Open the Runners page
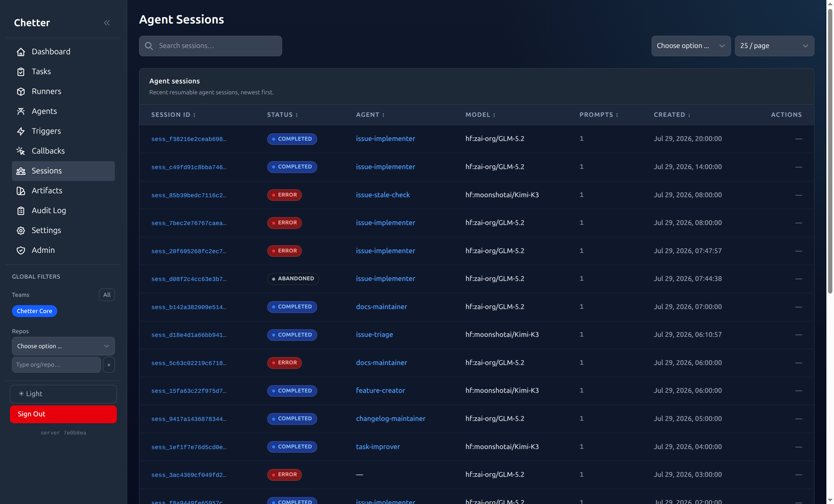Screen dimensions: 834x504 63,91
